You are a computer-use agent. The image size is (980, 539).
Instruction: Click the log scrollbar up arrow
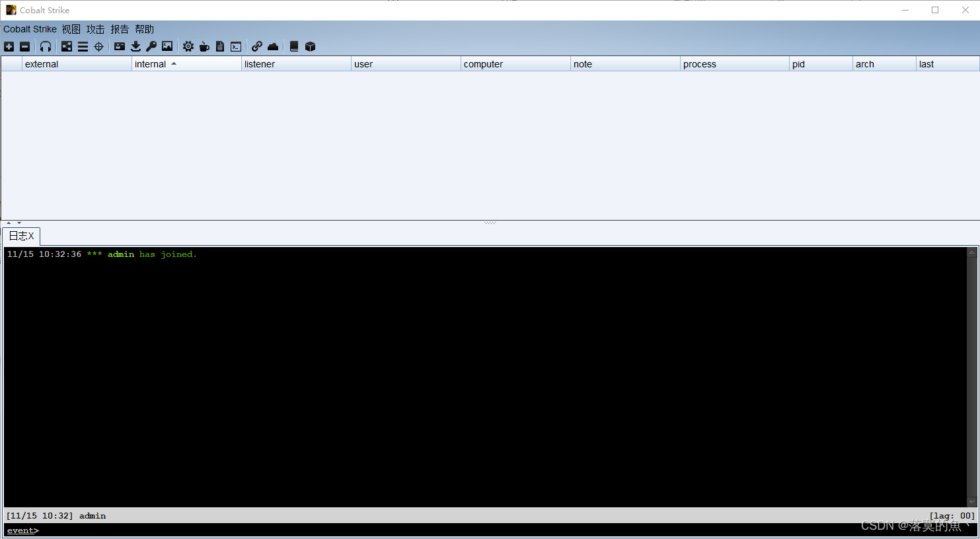coord(972,252)
